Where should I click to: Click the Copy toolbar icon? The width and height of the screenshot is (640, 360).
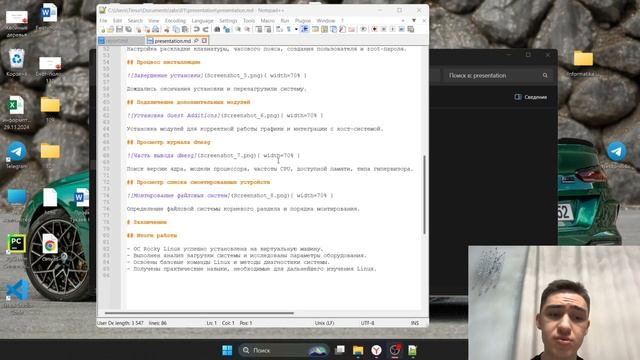click(x=176, y=29)
